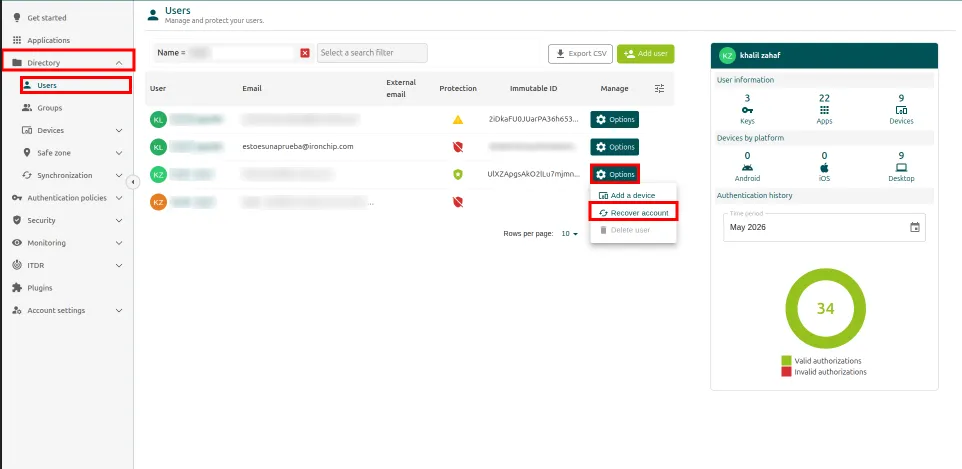The height and width of the screenshot is (469, 962).
Task: Click the Apps count icon
Action: tap(825, 110)
